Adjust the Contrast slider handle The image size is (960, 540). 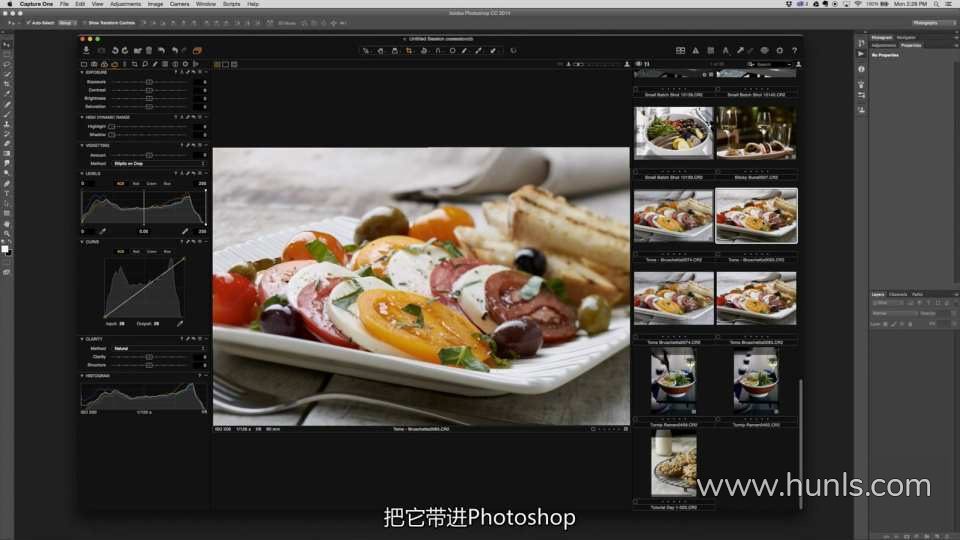pyautogui.click(x=149, y=90)
